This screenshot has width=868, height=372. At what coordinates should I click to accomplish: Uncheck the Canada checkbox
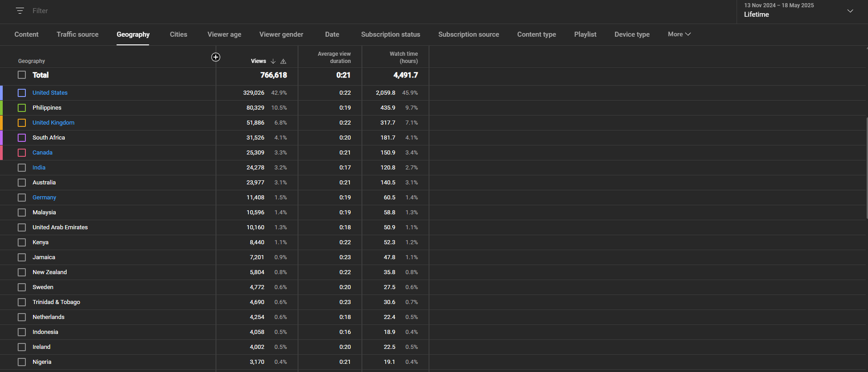click(22, 153)
